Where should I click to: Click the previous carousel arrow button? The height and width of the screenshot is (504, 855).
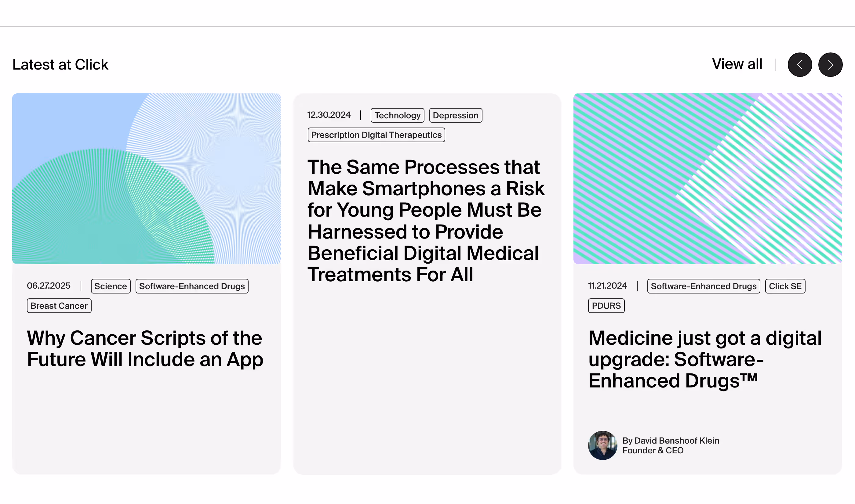[800, 65]
